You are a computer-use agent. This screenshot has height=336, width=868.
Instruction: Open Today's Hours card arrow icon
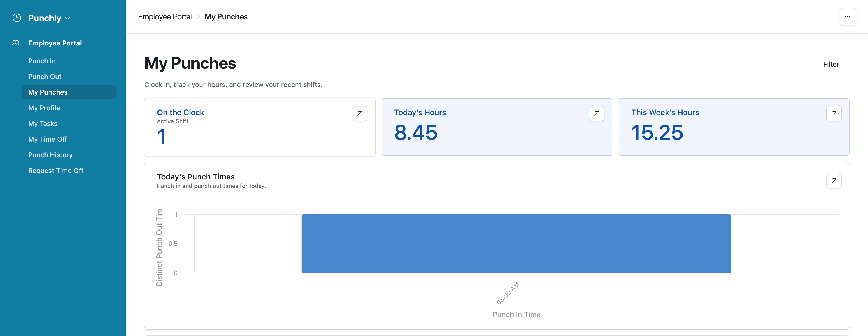(x=596, y=113)
